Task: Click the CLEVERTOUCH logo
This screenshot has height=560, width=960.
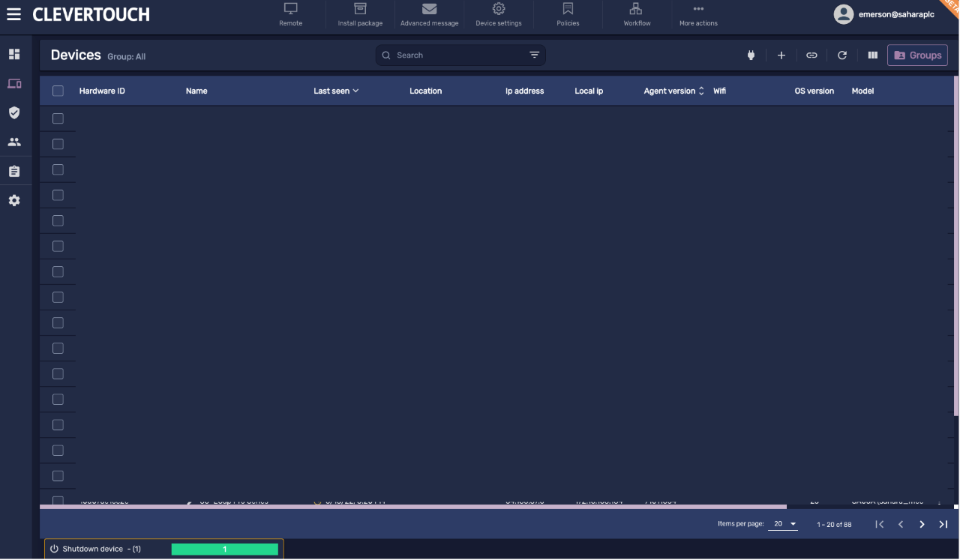Action: tap(91, 14)
